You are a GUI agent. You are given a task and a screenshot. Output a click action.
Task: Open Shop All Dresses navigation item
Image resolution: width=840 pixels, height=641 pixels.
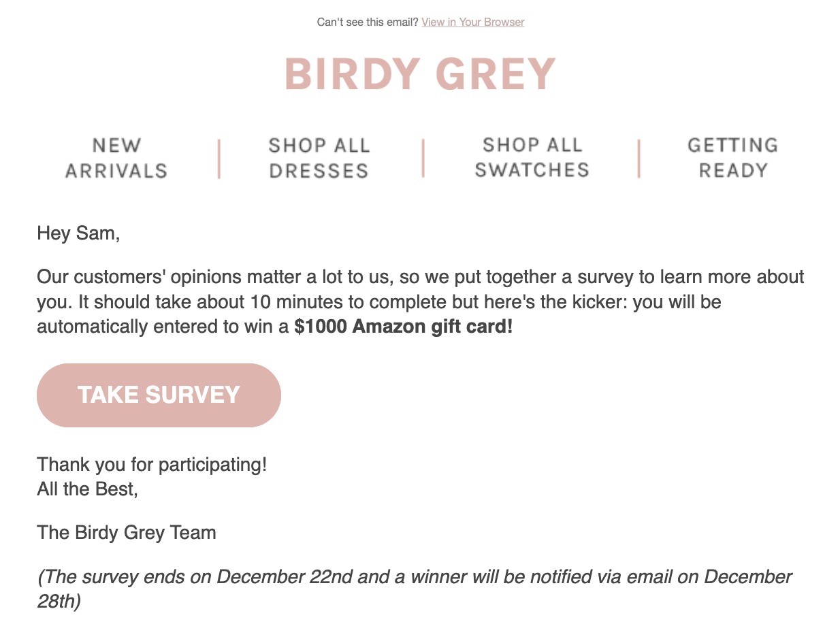tap(319, 158)
